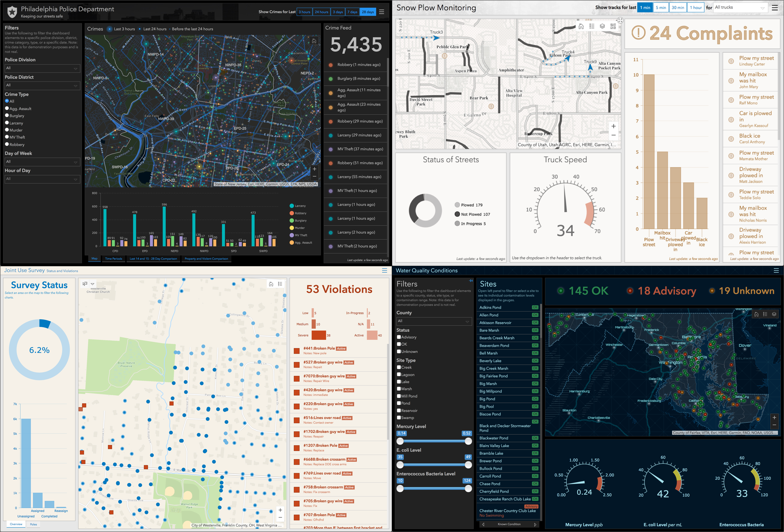The width and height of the screenshot is (784, 532).
Task: Open the Philadelphia Police dashboard hamburger menu
Action: (382, 12)
